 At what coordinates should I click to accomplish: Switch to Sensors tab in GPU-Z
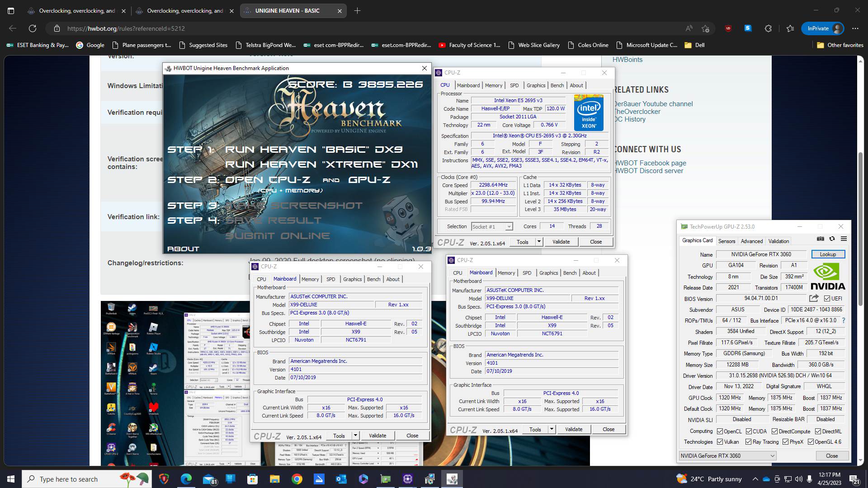pos(726,241)
